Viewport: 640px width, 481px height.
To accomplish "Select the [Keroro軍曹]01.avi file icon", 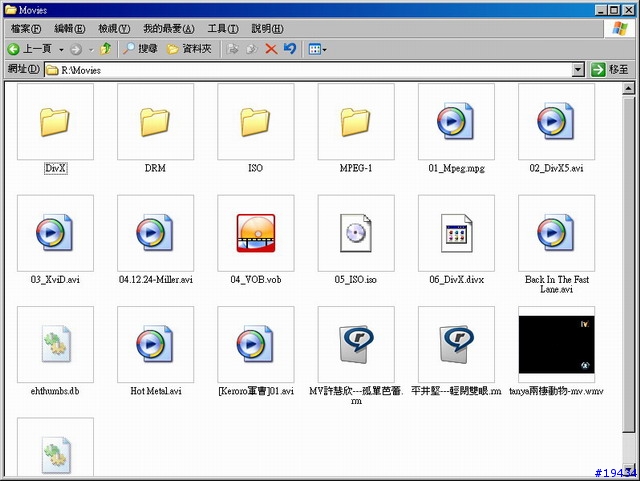I will pyautogui.click(x=256, y=344).
